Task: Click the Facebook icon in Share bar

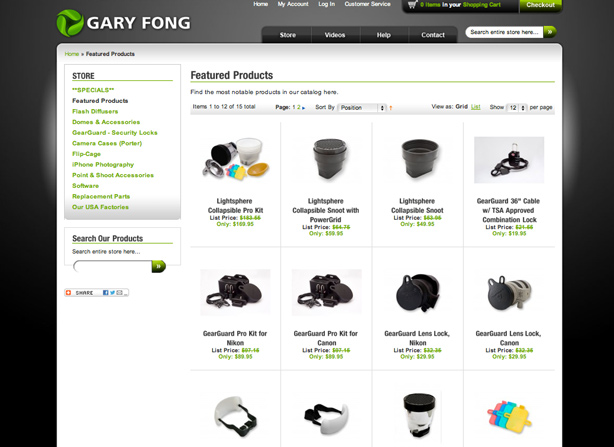Action: pyautogui.click(x=106, y=292)
